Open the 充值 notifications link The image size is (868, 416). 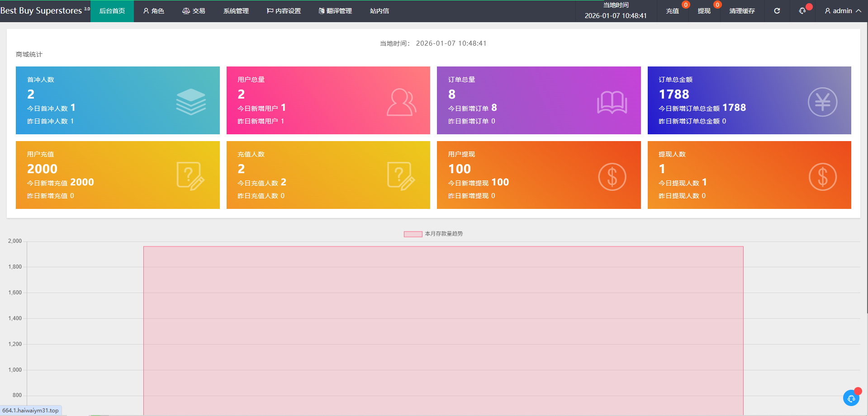672,11
